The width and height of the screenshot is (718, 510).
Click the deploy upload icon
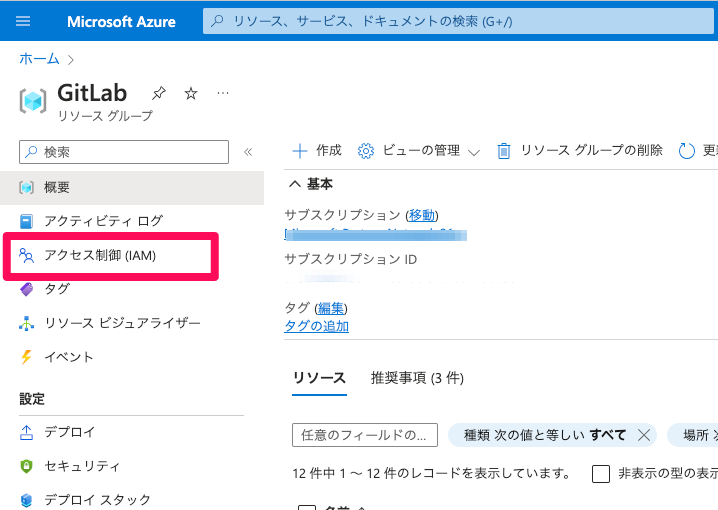pos(27,432)
